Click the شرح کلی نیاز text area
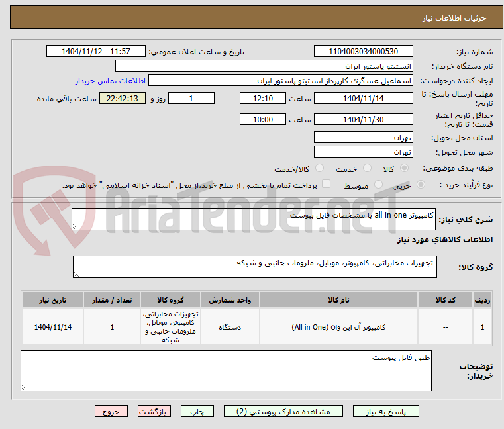The height and width of the screenshot is (429, 504). (253, 219)
